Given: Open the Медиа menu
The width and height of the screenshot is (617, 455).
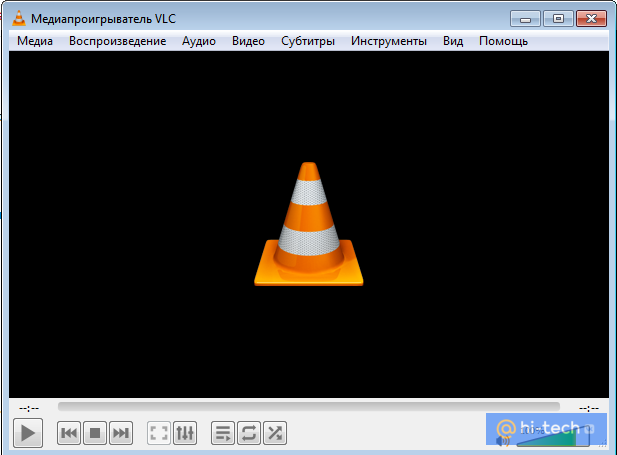Looking at the screenshot, I should [35, 41].
